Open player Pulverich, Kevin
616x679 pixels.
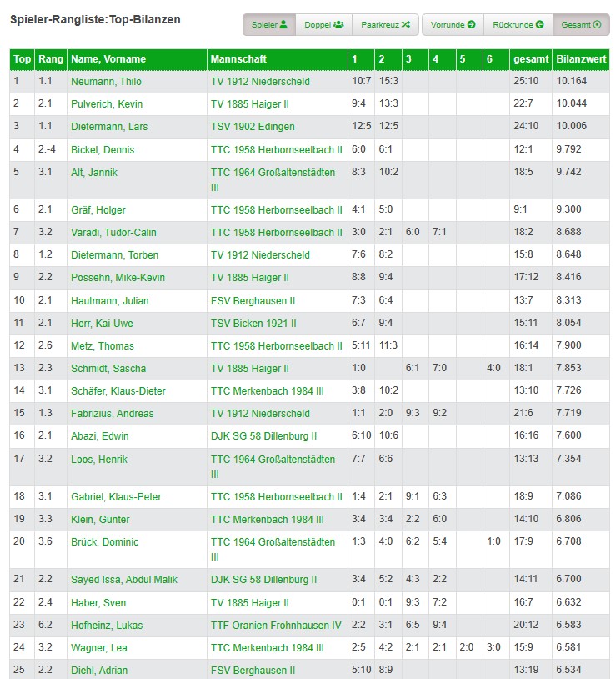[107, 104]
